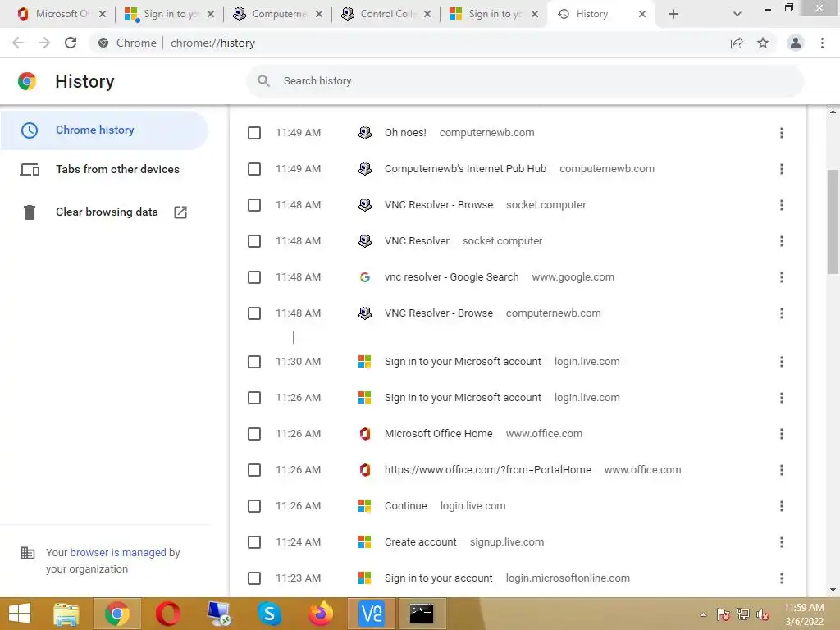
Task: Open the Action Center flag icon
Action: [x=724, y=614]
